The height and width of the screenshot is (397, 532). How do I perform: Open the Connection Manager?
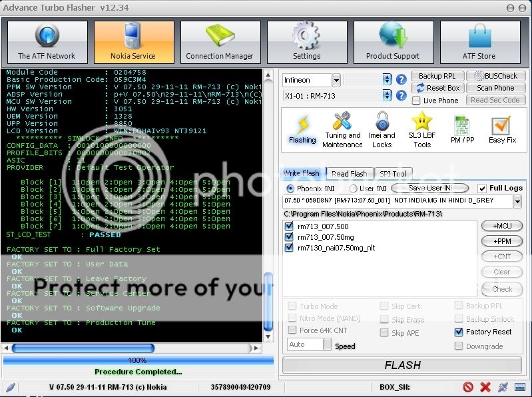pyautogui.click(x=220, y=42)
